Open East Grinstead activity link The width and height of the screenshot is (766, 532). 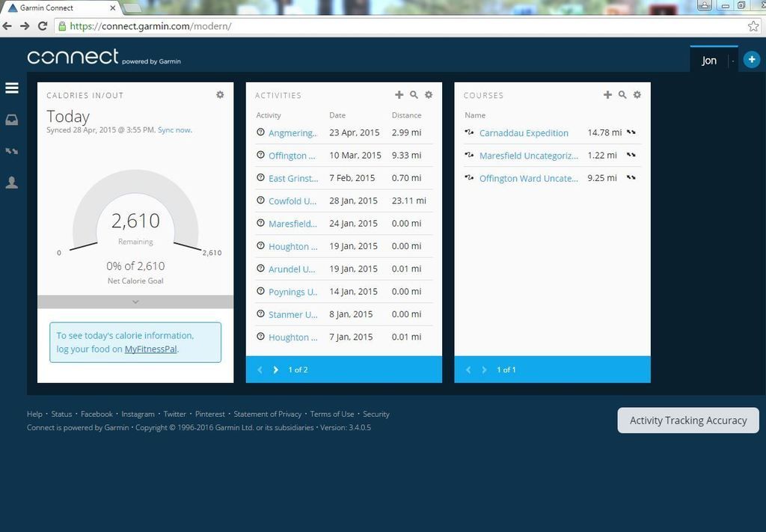293,178
